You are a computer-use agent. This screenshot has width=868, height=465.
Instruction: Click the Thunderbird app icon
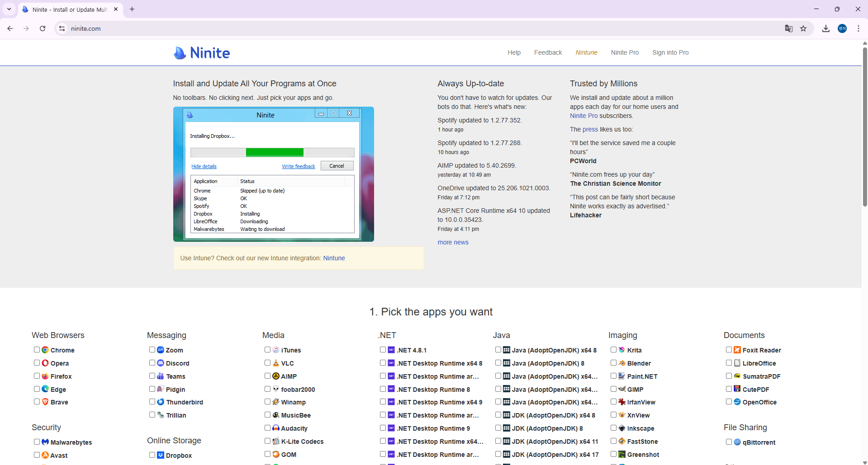coord(161,402)
